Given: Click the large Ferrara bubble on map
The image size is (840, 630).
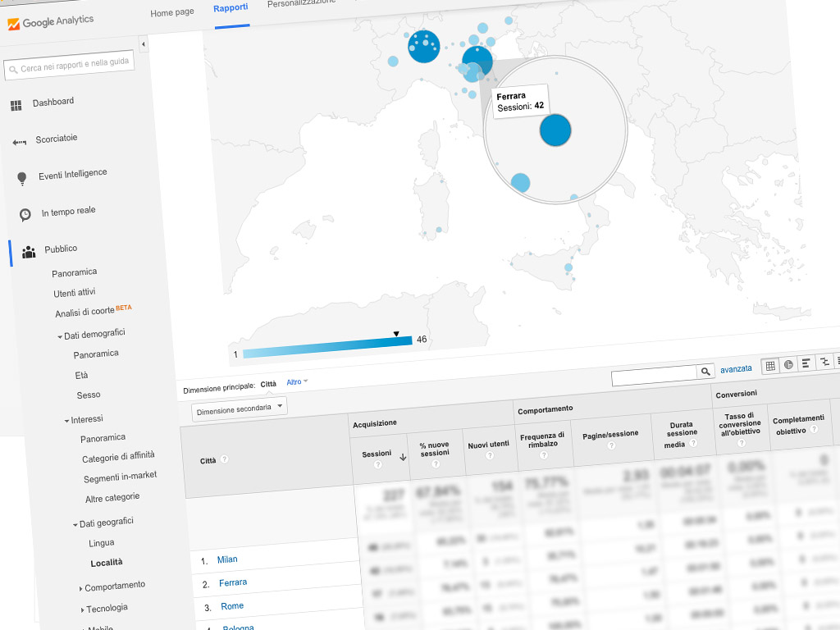Looking at the screenshot, I should click(555, 130).
